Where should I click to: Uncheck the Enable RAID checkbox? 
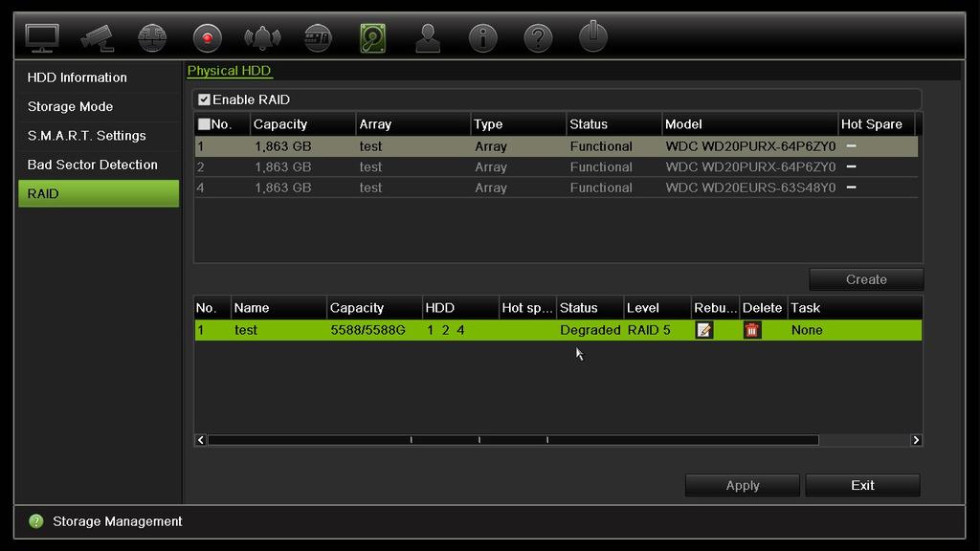click(x=204, y=99)
